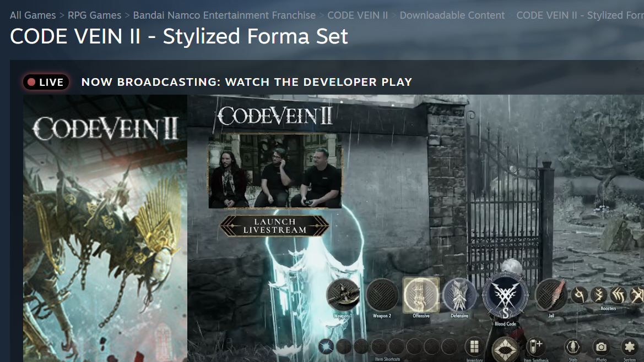Open the System gear icon
The height and width of the screenshot is (362, 644).
(x=629, y=347)
